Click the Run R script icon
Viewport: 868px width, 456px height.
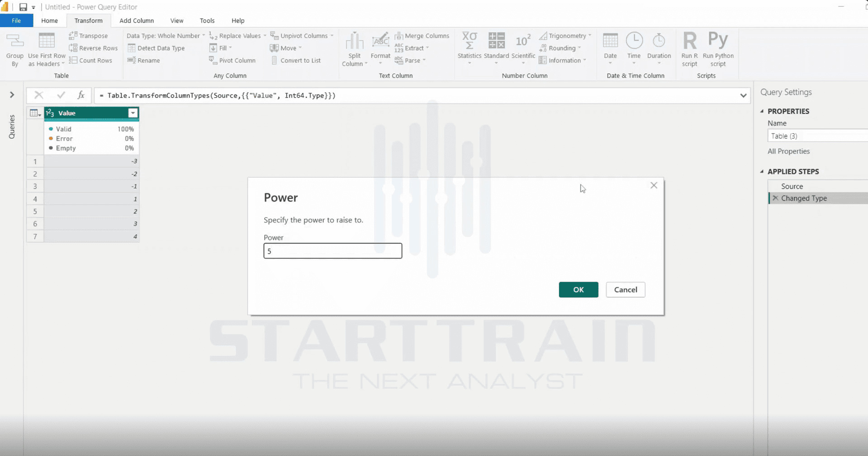point(690,40)
